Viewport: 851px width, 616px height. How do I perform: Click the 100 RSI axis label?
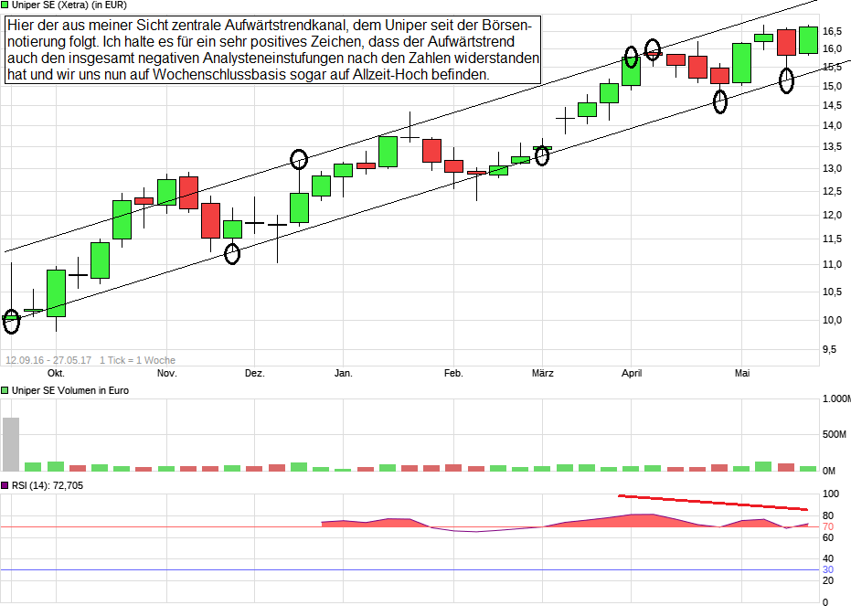tap(831, 494)
